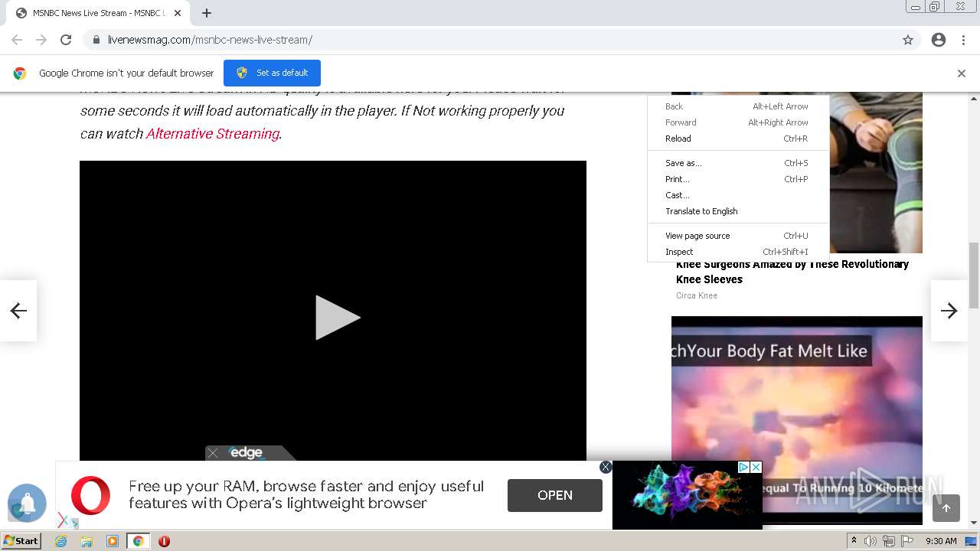The image size is (980, 551).
Task: Choose Back in context menu
Action: pyautogui.click(x=738, y=106)
